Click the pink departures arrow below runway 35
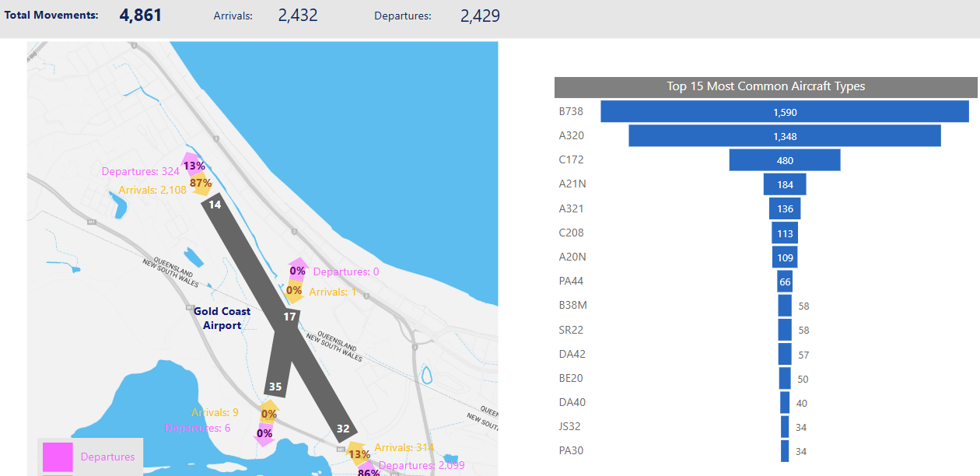 pyautogui.click(x=264, y=434)
